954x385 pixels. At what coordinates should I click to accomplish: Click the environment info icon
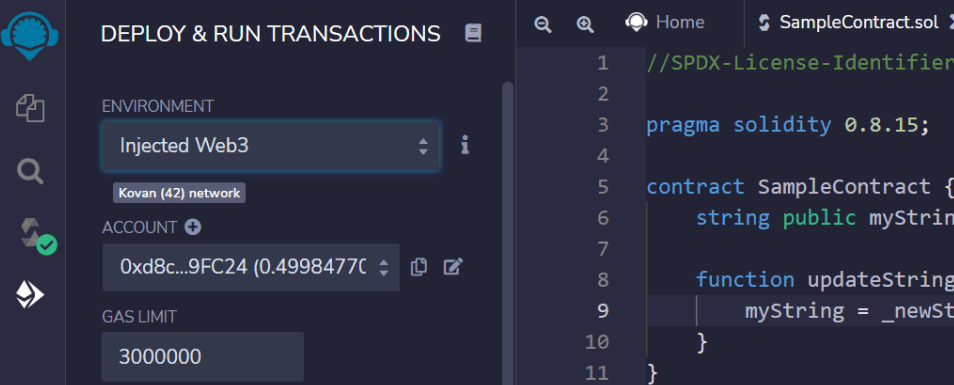point(465,145)
